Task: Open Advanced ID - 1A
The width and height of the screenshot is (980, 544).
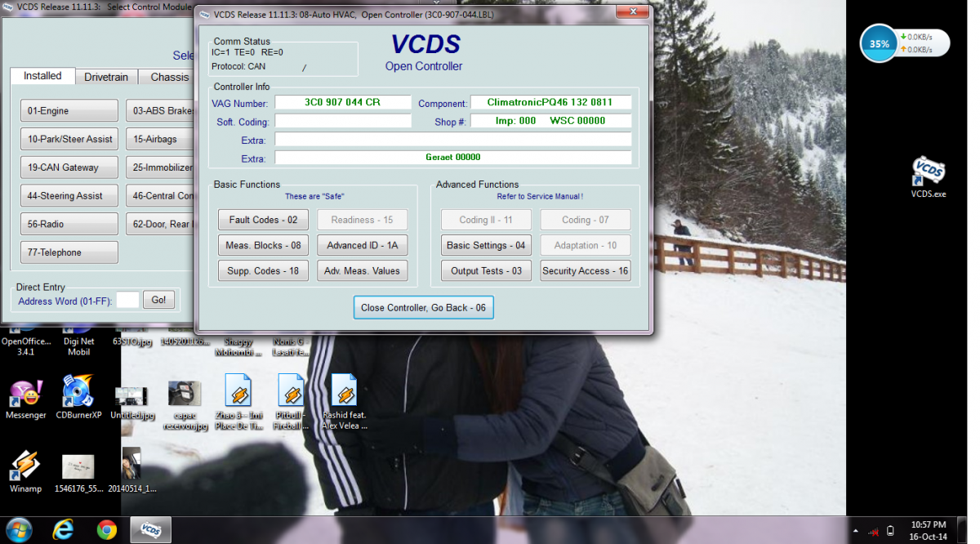Action: click(x=363, y=245)
